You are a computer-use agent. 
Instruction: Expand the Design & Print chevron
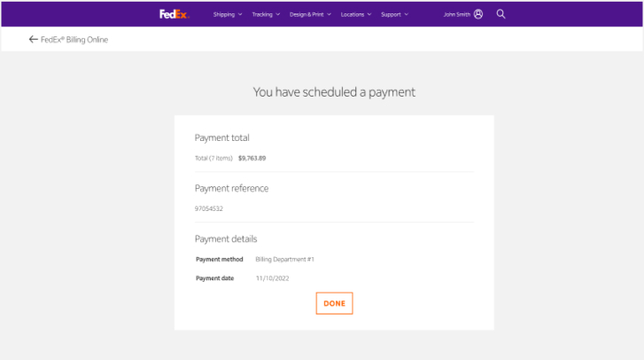point(330,14)
